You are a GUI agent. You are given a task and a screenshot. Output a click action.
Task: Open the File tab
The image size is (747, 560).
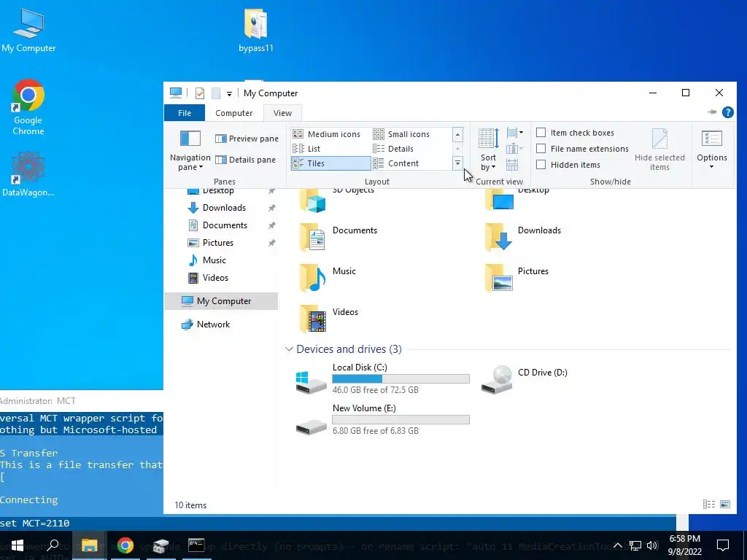[x=185, y=113]
